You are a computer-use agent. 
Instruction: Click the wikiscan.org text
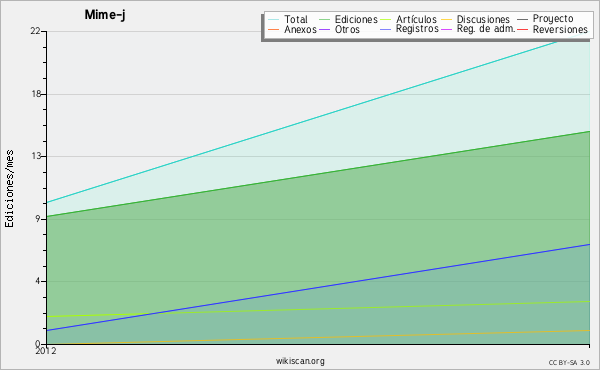click(x=300, y=361)
